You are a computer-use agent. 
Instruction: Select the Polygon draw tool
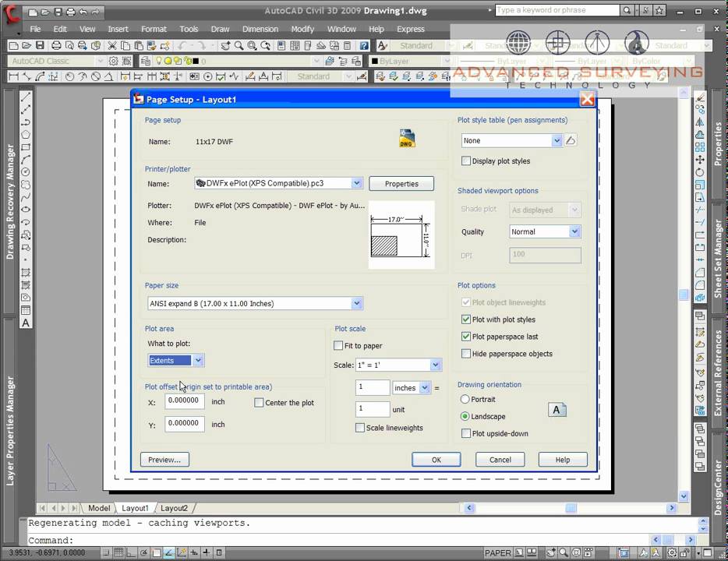click(x=26, y=135)
